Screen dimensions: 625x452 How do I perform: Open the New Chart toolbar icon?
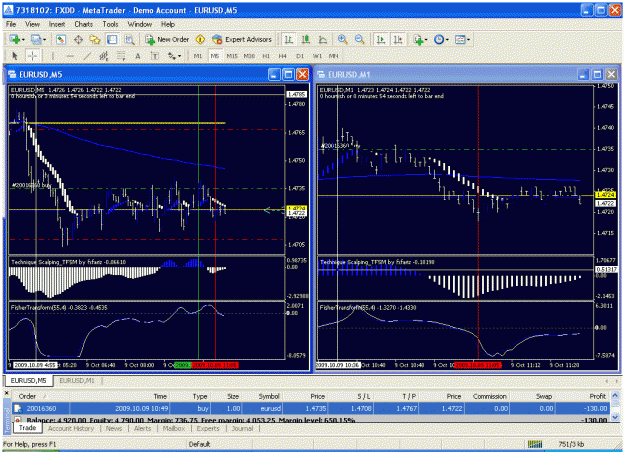[x=15, y=39]
